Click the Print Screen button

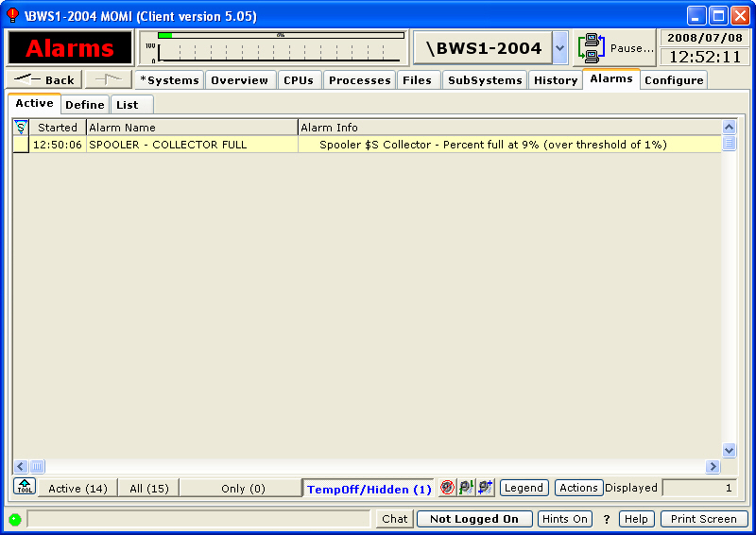point(704,519)
